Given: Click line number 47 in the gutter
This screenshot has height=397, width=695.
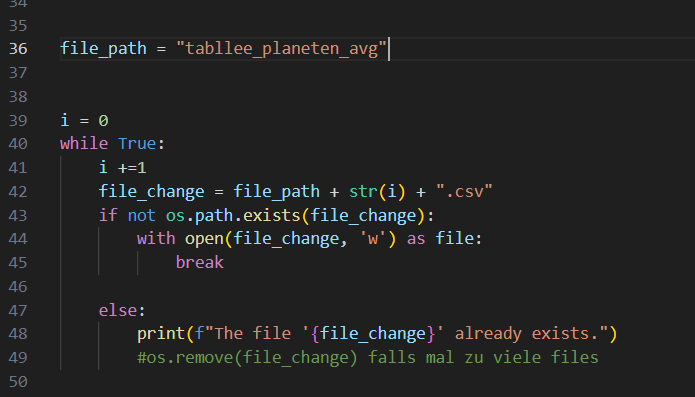Looking at the screenshot, I should point(18,311).
